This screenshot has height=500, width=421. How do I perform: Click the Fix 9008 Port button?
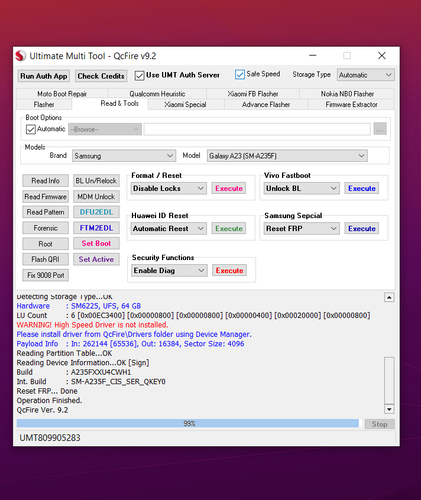tap(46, 275)
